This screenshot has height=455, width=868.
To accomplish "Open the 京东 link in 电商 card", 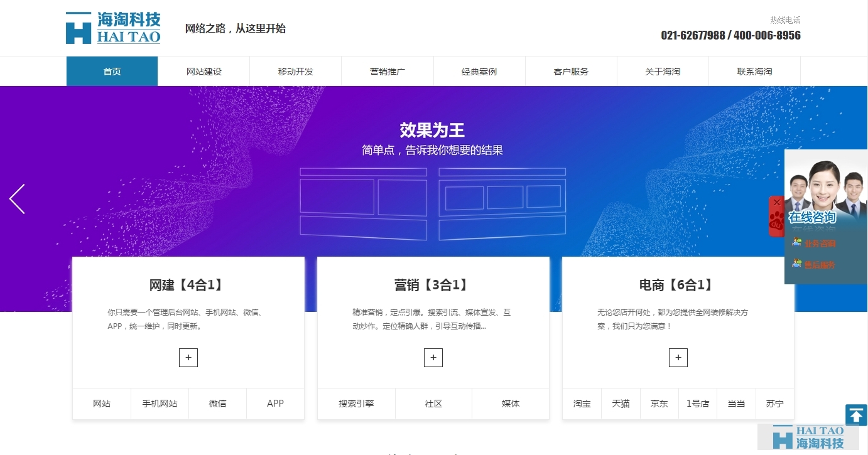I will 659,404.
